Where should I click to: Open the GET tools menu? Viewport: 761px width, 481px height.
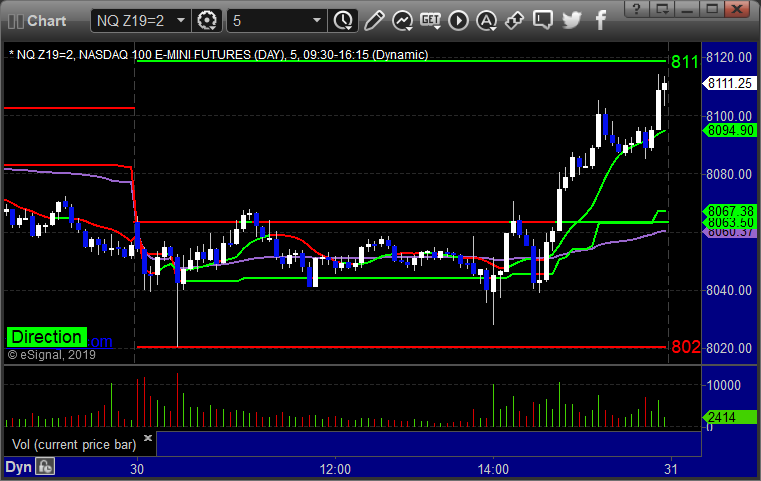[x=430, y=21]
